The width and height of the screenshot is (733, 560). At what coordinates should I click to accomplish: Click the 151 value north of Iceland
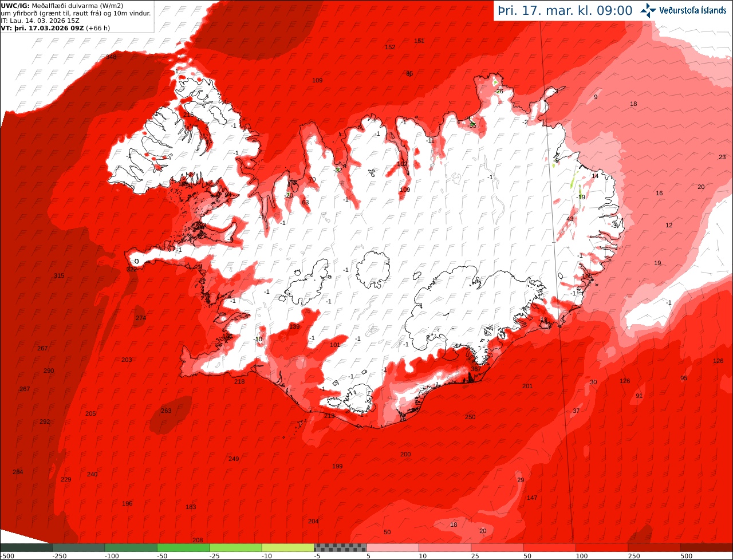(419, 41)
